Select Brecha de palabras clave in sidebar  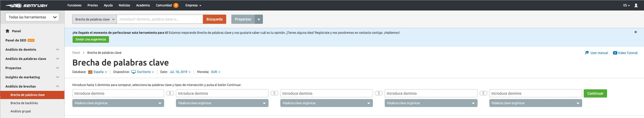click(x=32, y=95)
